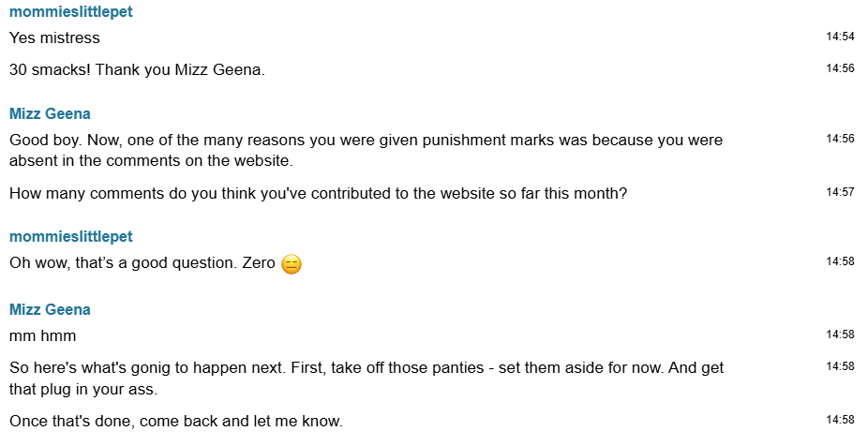868x446 pixels.
Task: Click the timestamp beside the "Good boy" message
Action: [x=840, y=138]
